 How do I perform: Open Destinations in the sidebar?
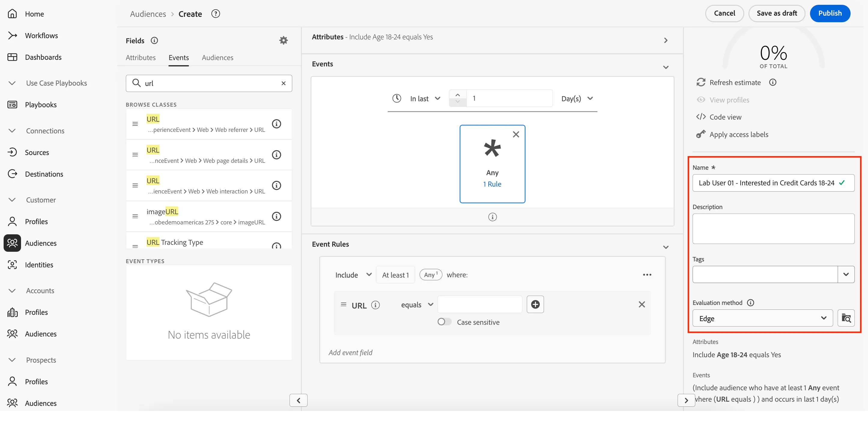click(35, 174)
